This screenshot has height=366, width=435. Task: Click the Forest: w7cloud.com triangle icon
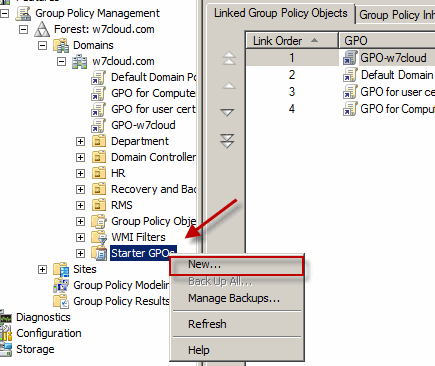pyautogui.click(x=42, y=29)
